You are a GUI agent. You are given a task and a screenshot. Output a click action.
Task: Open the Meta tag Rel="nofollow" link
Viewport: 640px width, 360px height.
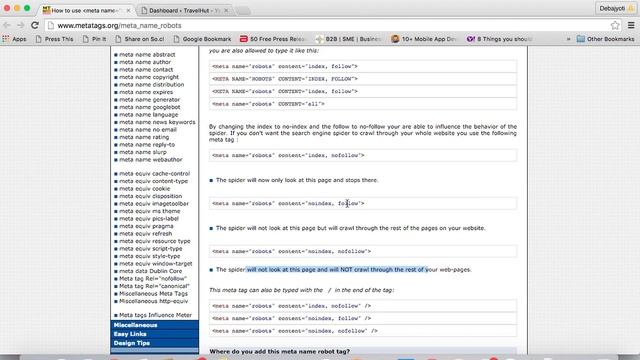coord(153,278)
